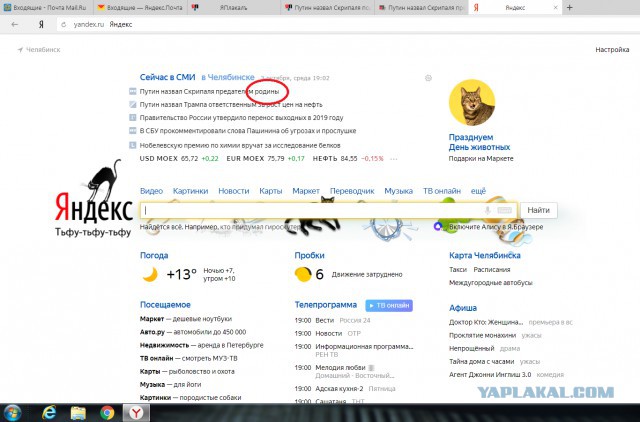The width and height of the screenshot is (640, 422).
Task: Open Погода section heading
Action: coord(154,255)
